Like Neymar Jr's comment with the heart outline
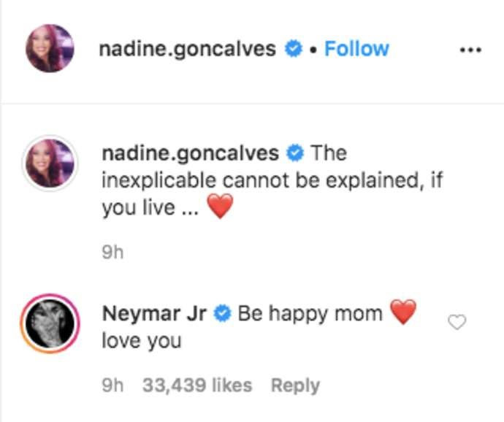504x422 pixels. coord(457,322)
